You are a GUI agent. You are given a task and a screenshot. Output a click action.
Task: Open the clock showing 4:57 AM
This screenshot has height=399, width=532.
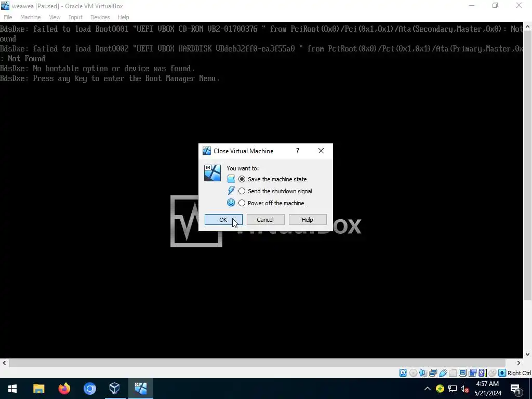tap(488, 389)
